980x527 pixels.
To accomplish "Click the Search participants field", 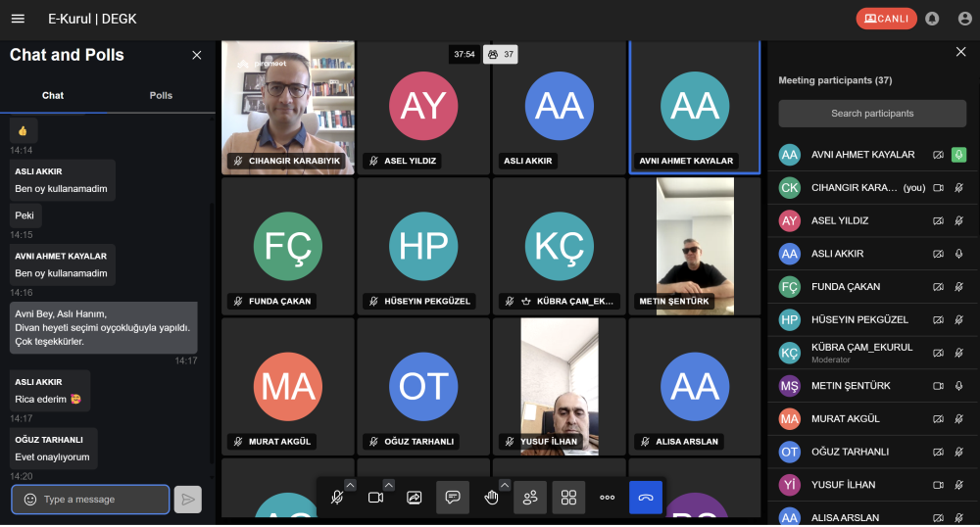I will 872,114.
